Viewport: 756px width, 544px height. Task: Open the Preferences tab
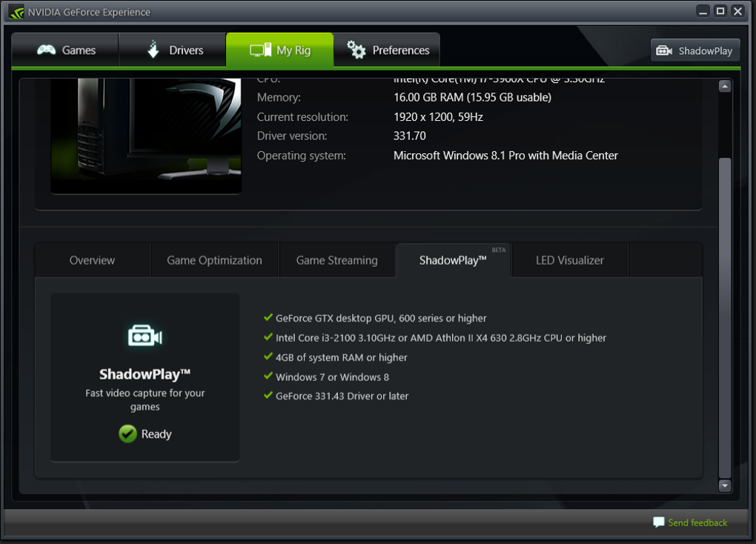coord(387,50)
